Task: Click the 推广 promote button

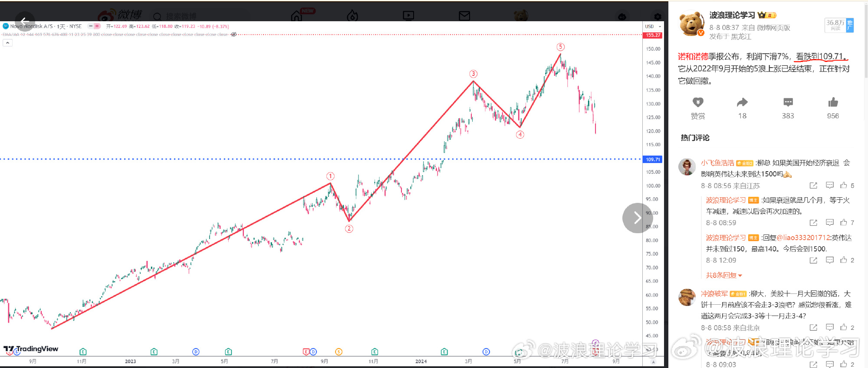Action: click(850, 25)
